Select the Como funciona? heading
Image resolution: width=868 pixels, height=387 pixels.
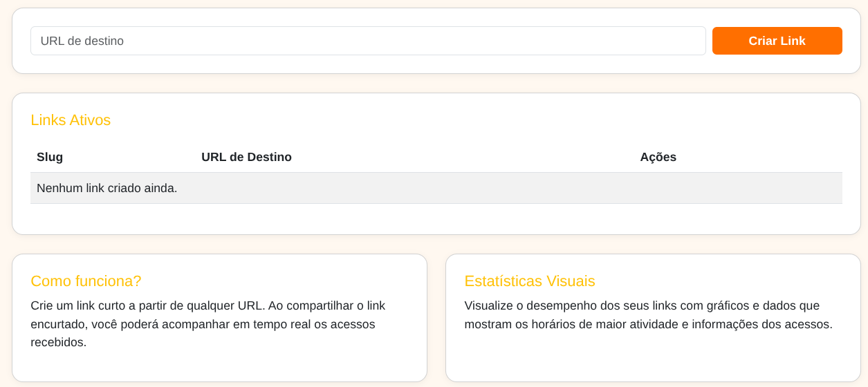(86, 281)
